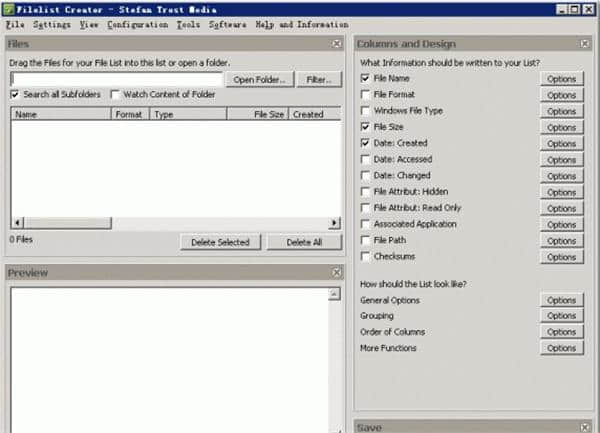Click the file list horizontal scrollbar left arrow

click(x=16, y=222)
